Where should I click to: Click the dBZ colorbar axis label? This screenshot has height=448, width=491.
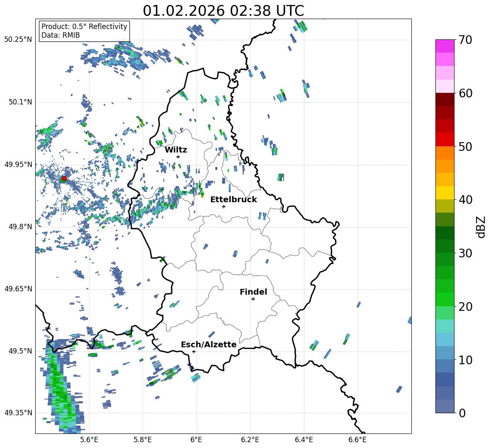(x=481, y=227)
